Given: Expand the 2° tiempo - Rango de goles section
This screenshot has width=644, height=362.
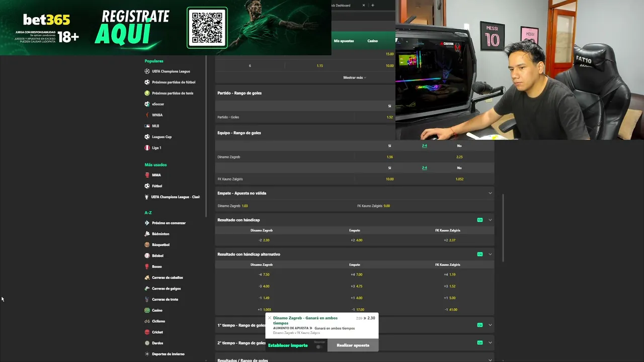Looking at the screenshot, I should [490, 342].
